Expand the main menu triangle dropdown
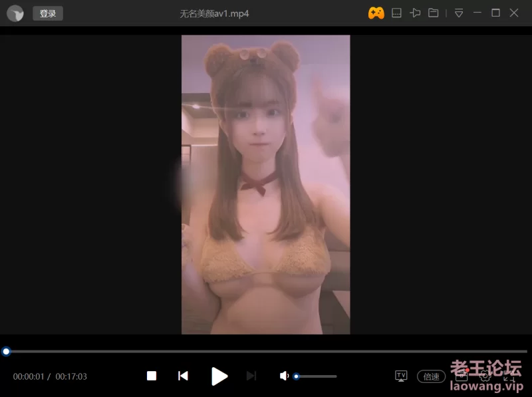The image size is (532, 397). pos(459,13)
